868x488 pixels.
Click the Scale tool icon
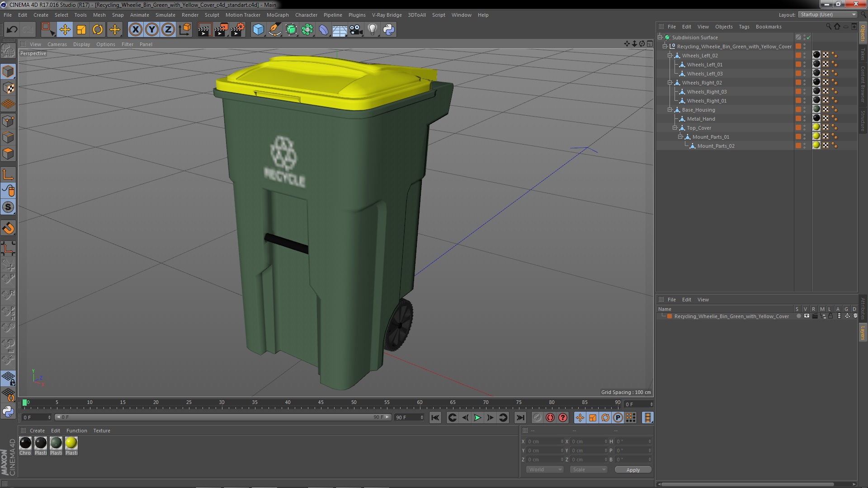point(81,30)
